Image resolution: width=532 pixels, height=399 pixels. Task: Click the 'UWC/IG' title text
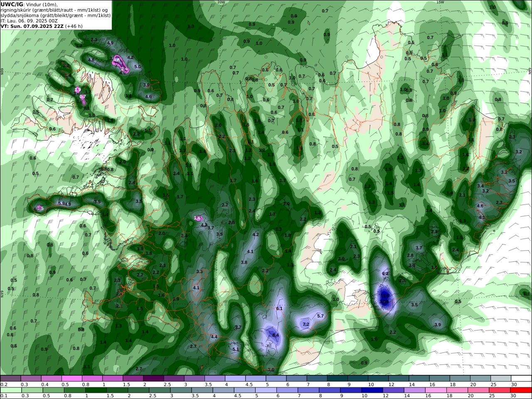[12, 5]
